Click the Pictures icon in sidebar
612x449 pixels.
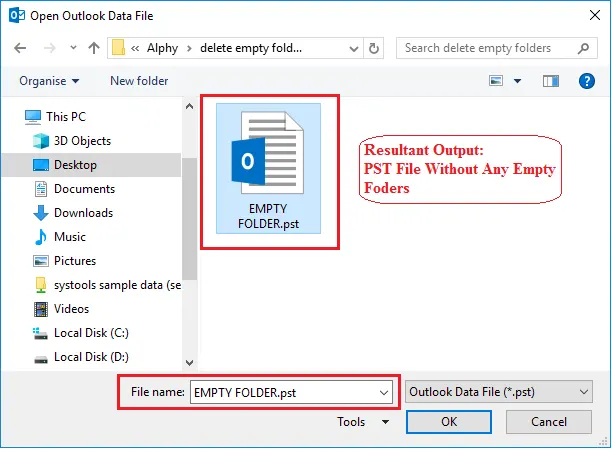pyautogui.click(x=41, y=261)
